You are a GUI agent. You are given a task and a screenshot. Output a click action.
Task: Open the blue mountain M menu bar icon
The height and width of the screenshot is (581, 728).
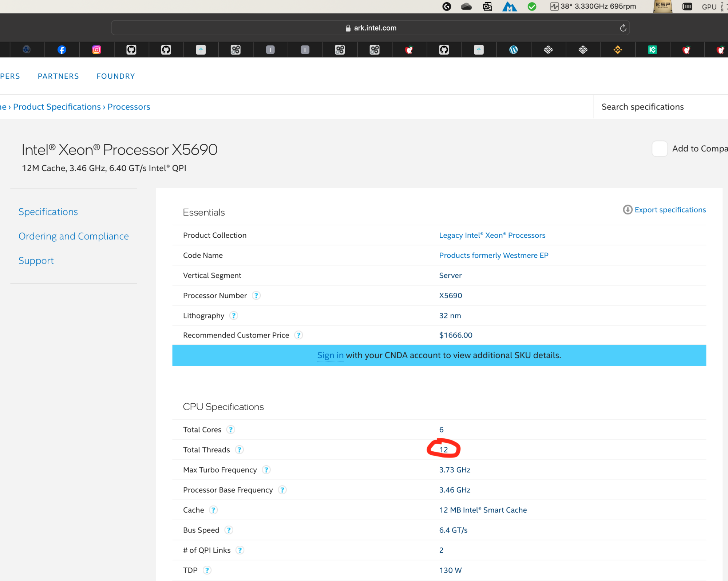coord(510,6)
